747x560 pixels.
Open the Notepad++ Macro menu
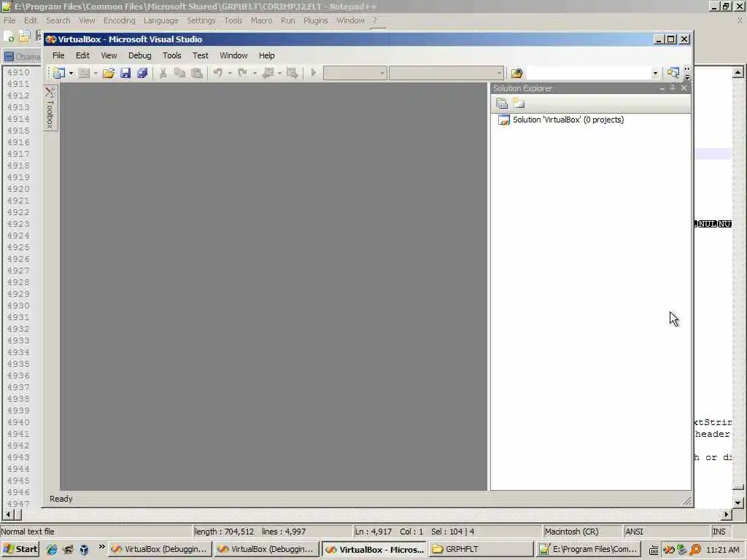pos(262,20)
